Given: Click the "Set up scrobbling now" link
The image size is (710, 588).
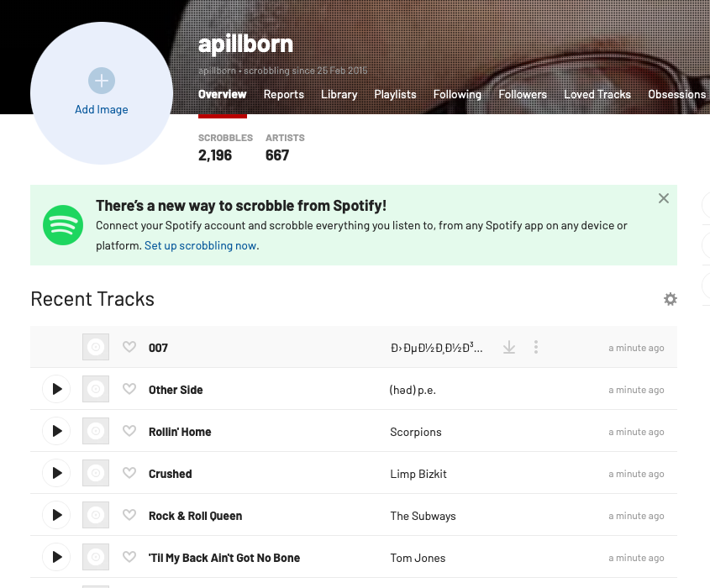Looking at the screenshot, I should (200, 244).
